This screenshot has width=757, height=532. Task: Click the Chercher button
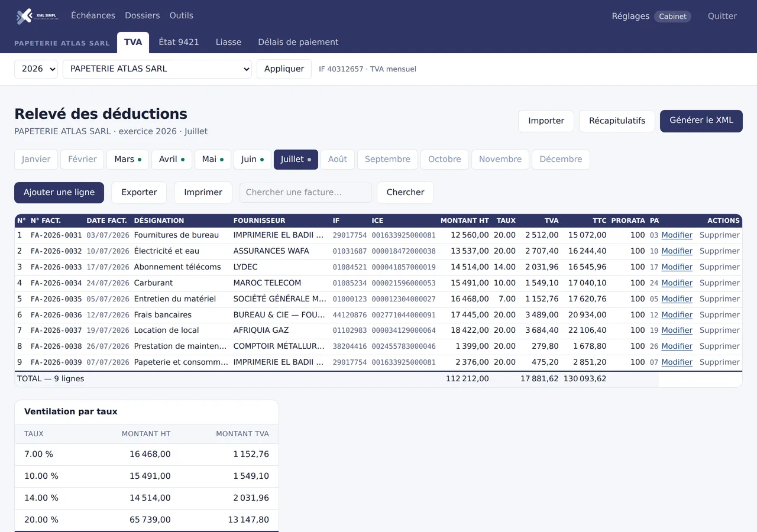point(405,193)
